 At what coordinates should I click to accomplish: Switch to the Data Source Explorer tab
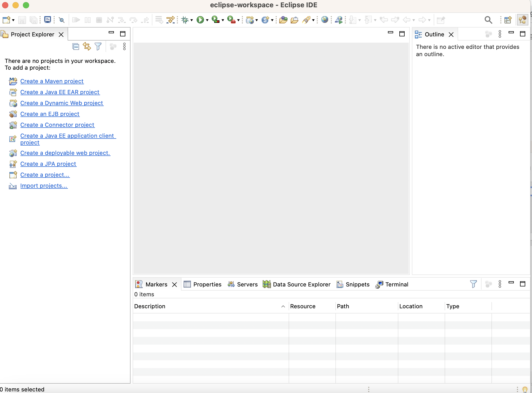[x=297, y=284]
